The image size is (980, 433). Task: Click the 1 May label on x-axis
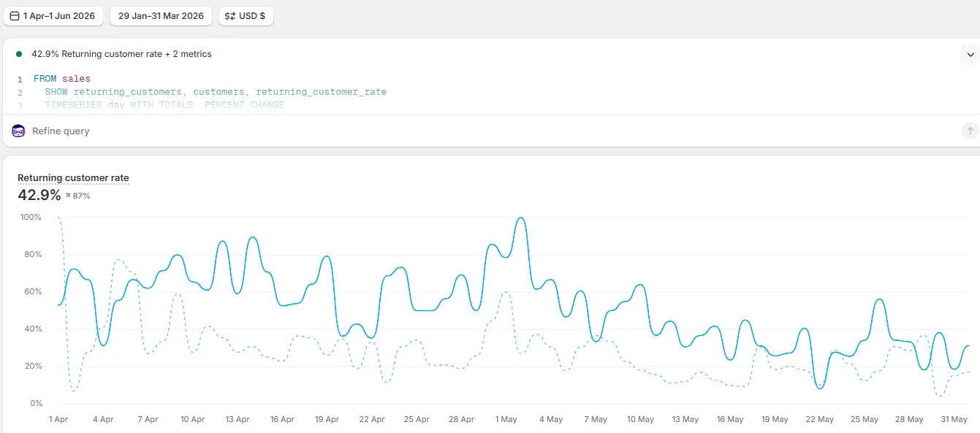click(506, 420)
